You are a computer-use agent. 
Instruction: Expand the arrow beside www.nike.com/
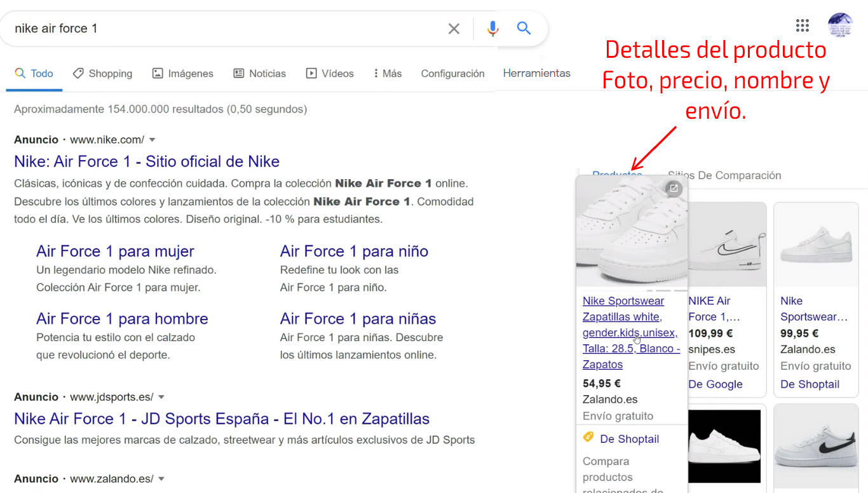pyautogui.click(x=152, y=140)
